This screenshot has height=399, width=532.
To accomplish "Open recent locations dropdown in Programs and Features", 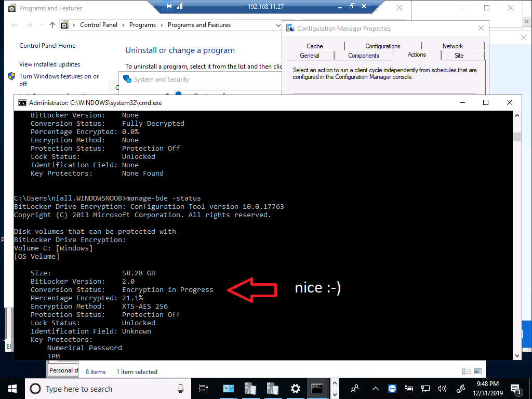I will pos(42,25).
